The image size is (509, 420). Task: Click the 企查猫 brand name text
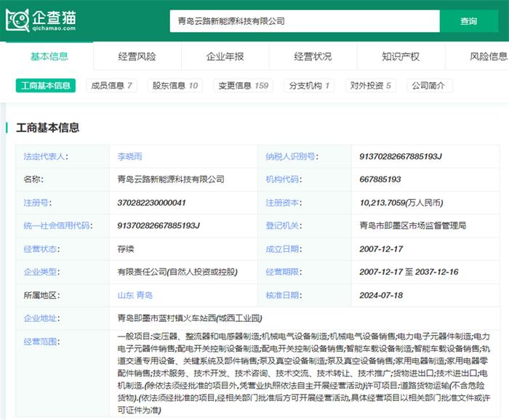pos(54,16)
